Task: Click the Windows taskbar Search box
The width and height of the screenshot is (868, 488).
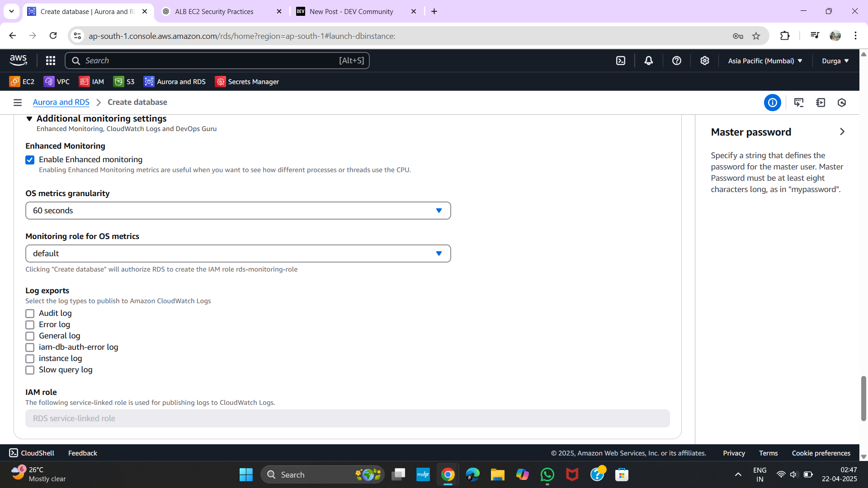Action: pyautogui.click(x=323, y=474)
